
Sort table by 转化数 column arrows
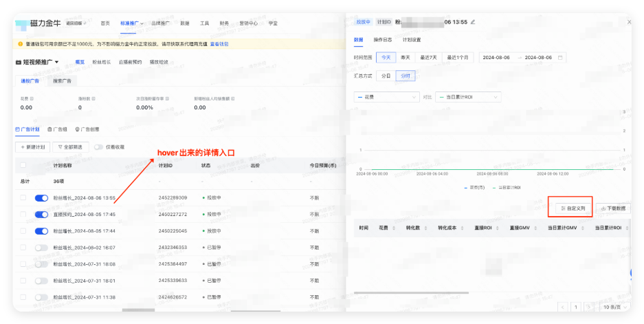pyautogui.click(x=425, y=228)
